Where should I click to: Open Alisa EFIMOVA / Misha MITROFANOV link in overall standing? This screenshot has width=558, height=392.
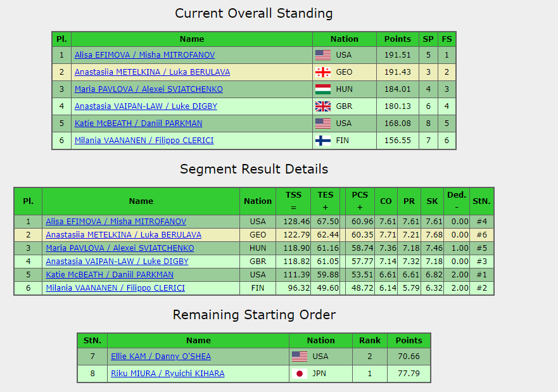point(144,55)
